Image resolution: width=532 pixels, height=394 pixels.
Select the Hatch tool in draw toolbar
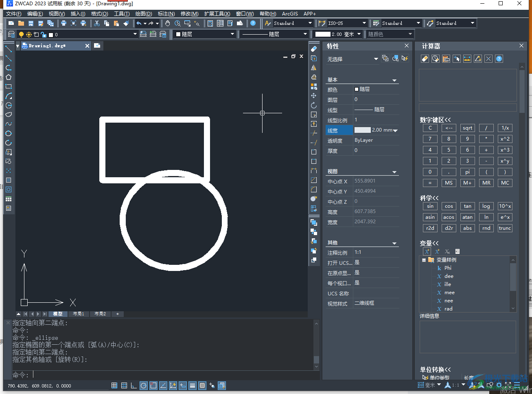point(9,180)
